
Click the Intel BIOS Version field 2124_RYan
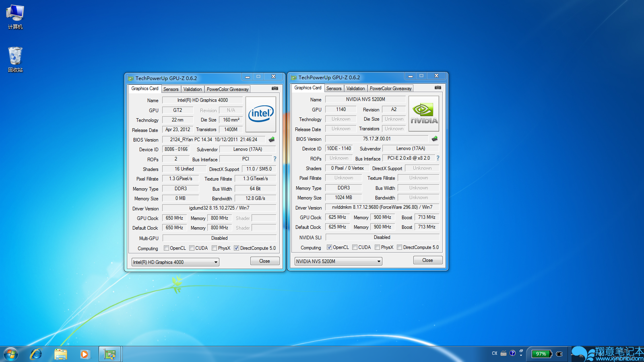pyautogui.click(x=214, y=140)
